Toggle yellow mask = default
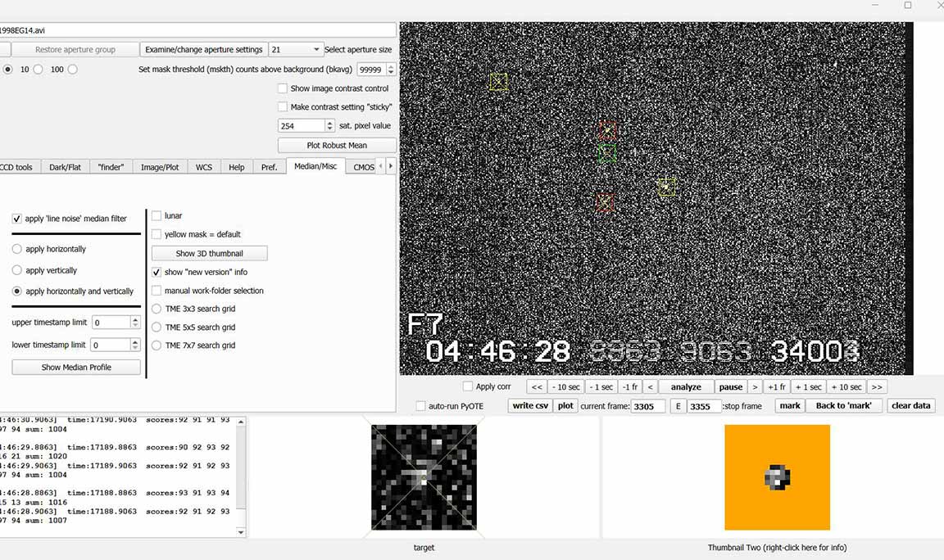 (x=157, y=234)
